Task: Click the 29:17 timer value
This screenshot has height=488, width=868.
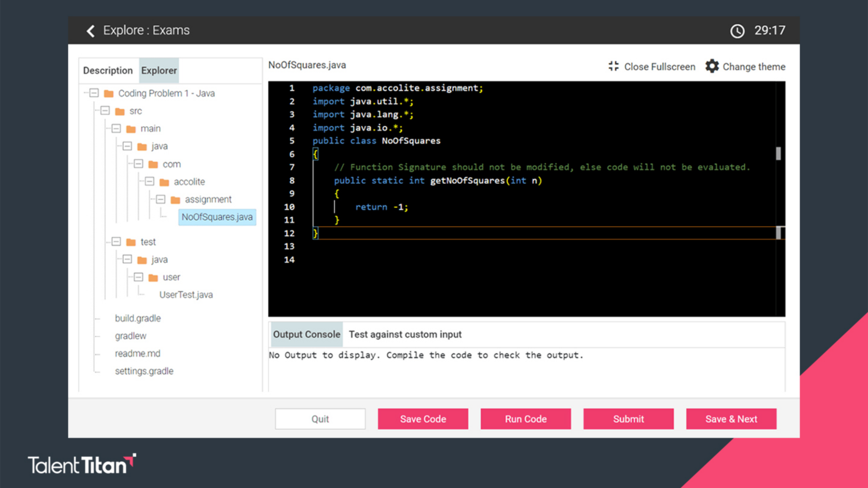Action: 770,30
